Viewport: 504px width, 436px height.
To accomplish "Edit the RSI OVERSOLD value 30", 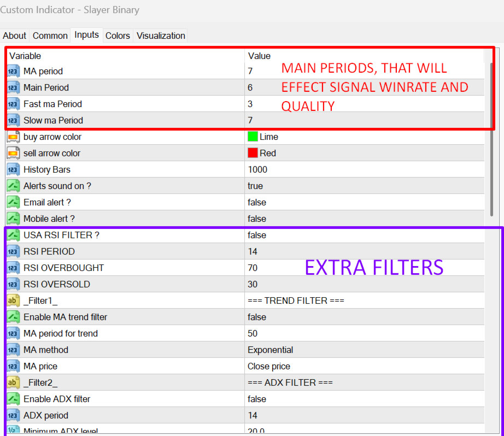I will [365, 284].
